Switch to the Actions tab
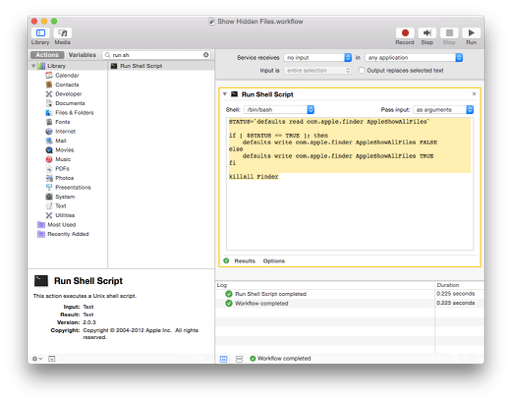 (x=47, y=55)
